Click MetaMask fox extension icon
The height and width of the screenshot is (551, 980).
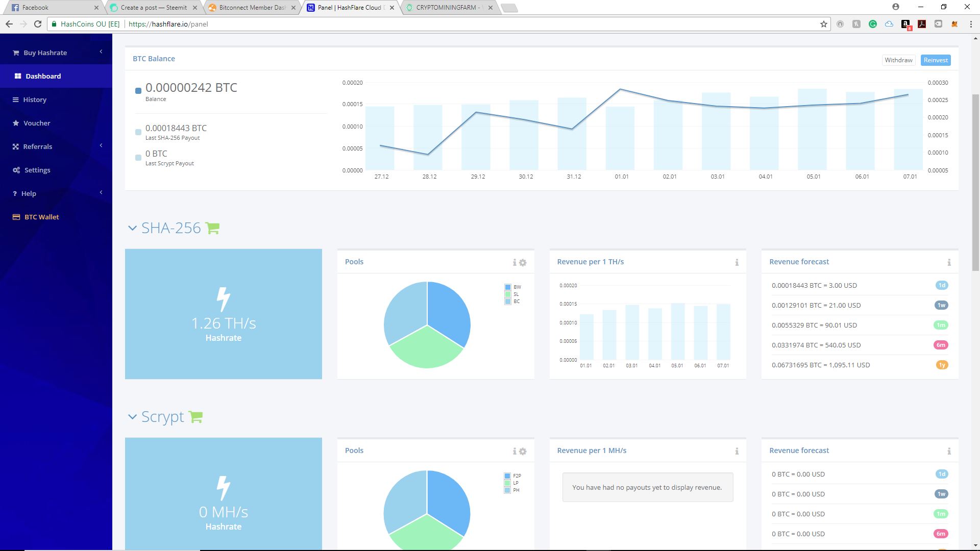pyautogui.click(x=954, y=24)
